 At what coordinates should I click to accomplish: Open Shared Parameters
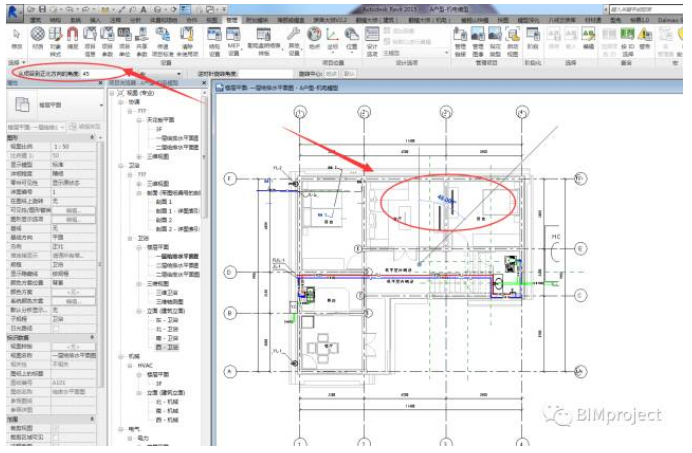tap(142, 41)
